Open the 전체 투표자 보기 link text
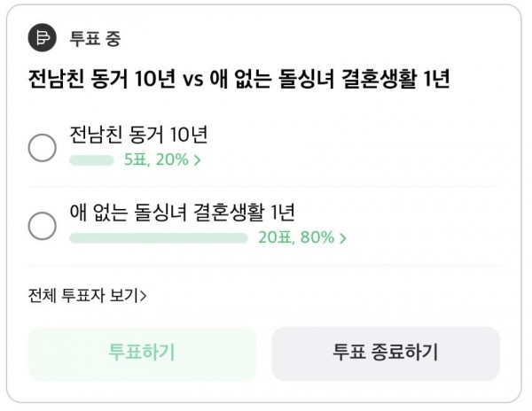 click(83, 296)
